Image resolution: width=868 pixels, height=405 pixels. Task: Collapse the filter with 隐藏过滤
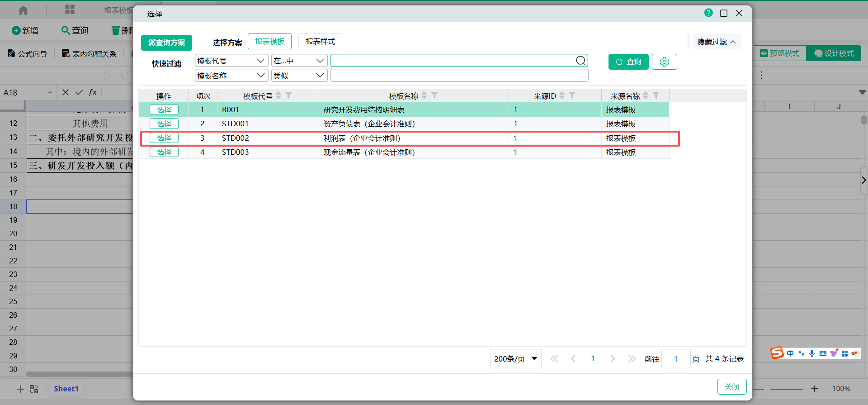pyautogui.click(x=717, y=42)
